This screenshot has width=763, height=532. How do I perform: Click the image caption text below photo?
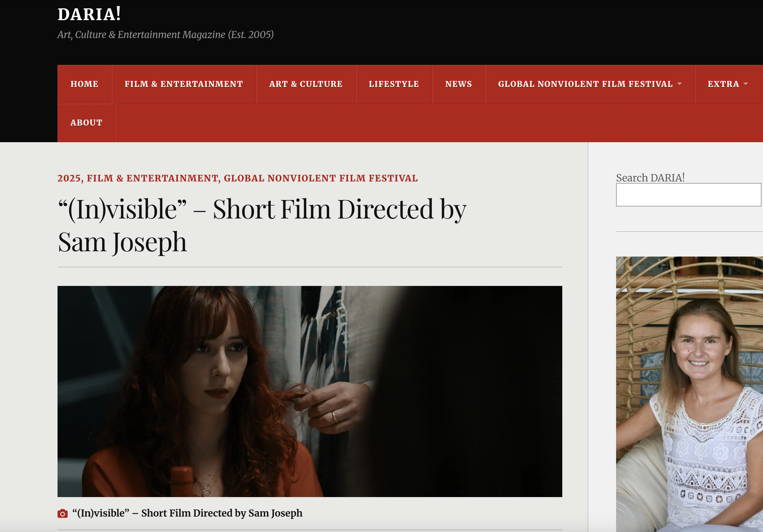[x=187, y=513]
